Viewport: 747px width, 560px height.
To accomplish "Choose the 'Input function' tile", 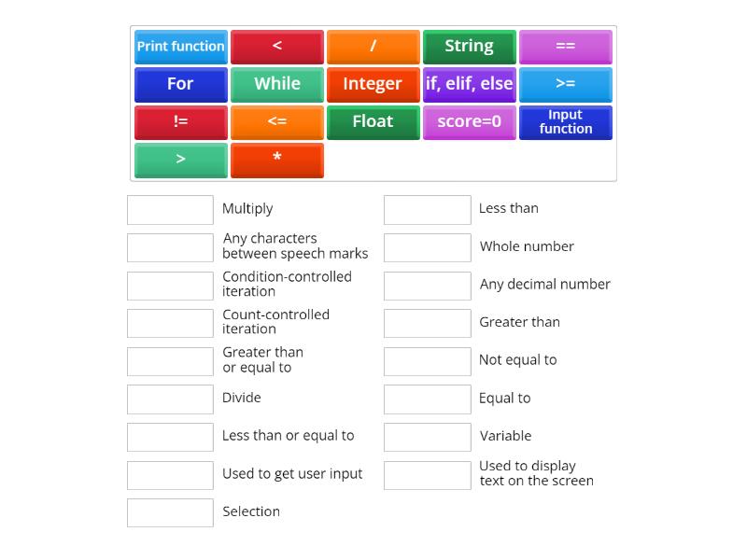I will [x=565, y=122].
